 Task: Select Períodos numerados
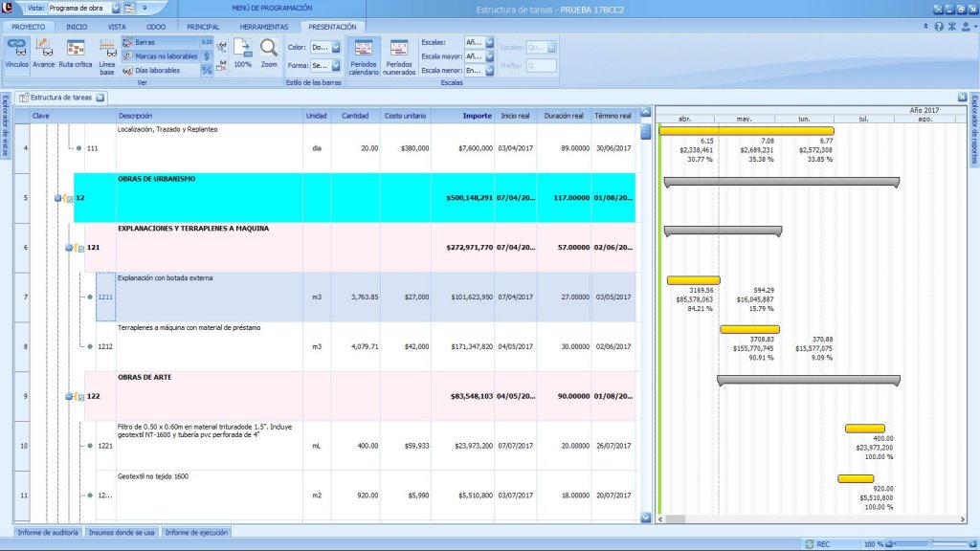pos(399,56)
